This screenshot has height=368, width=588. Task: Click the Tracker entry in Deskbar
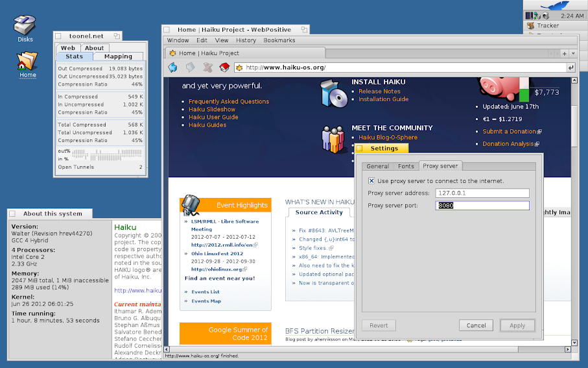tap(556, 25)
